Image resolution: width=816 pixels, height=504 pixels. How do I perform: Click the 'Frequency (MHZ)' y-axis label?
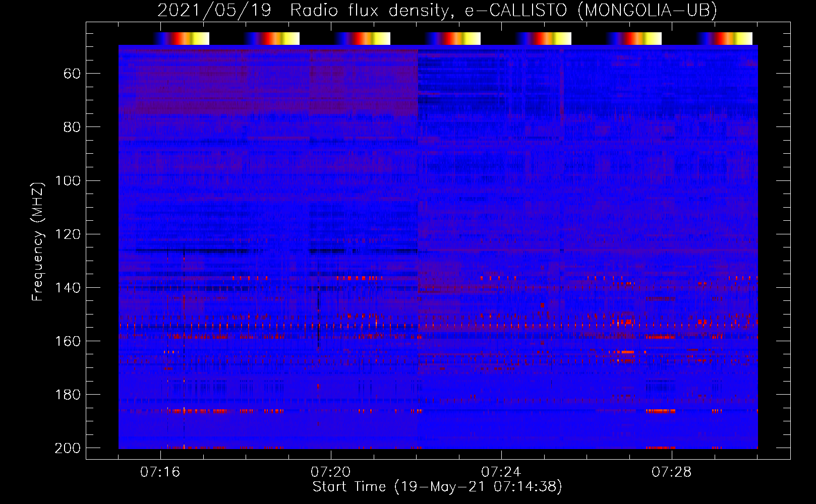pyautogui.click(x=38, y=242)
